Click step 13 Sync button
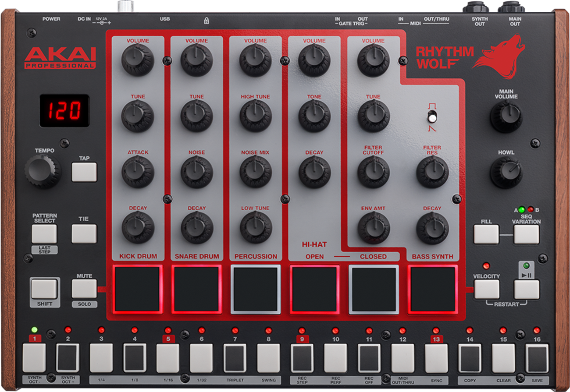The width and height of the screenshot is (570, 392). coord(436,358)
